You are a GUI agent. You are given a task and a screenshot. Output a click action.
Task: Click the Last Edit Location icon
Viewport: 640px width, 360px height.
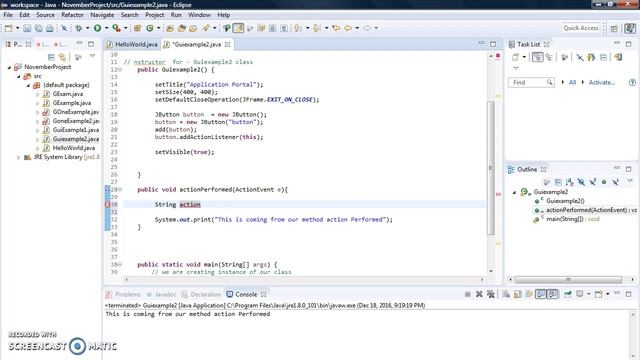(x=336, y=28)
